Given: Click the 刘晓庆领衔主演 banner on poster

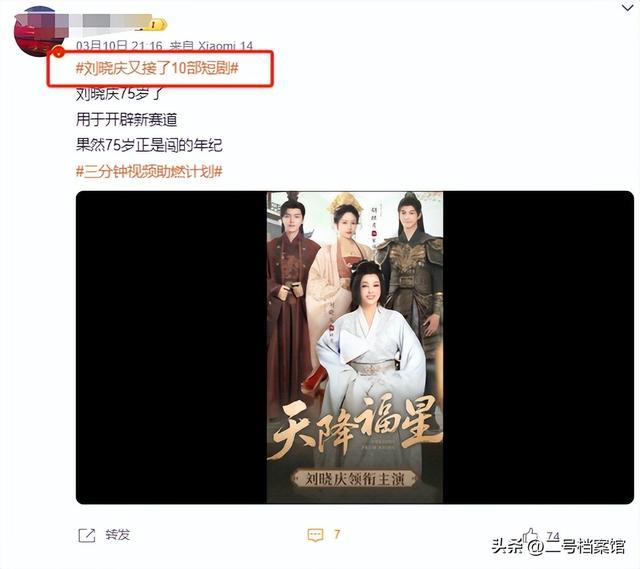Looking at the screenshot, I should [x=355, y=478].
